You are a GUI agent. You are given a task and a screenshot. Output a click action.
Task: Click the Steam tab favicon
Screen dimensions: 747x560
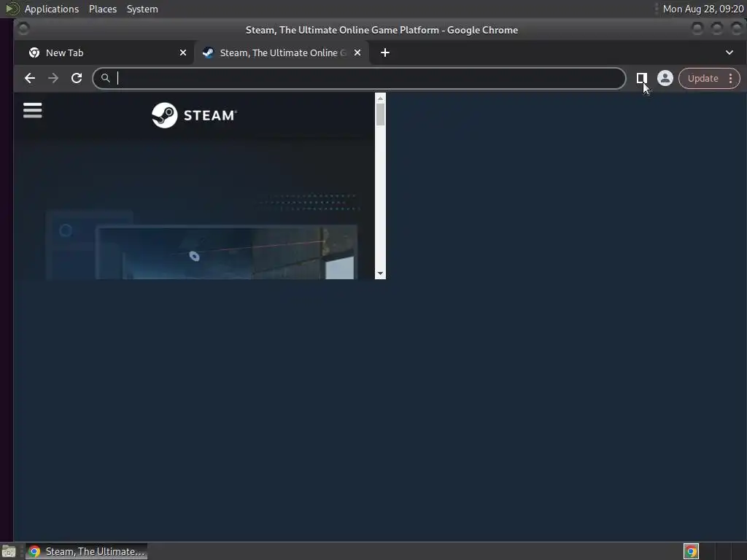pyautogui.click(x=208, y=52)
